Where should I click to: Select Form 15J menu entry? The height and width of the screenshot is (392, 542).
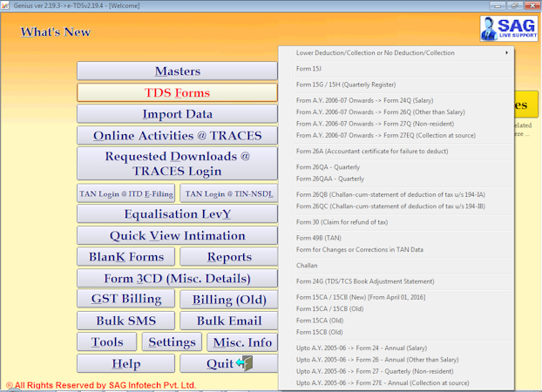396,69
